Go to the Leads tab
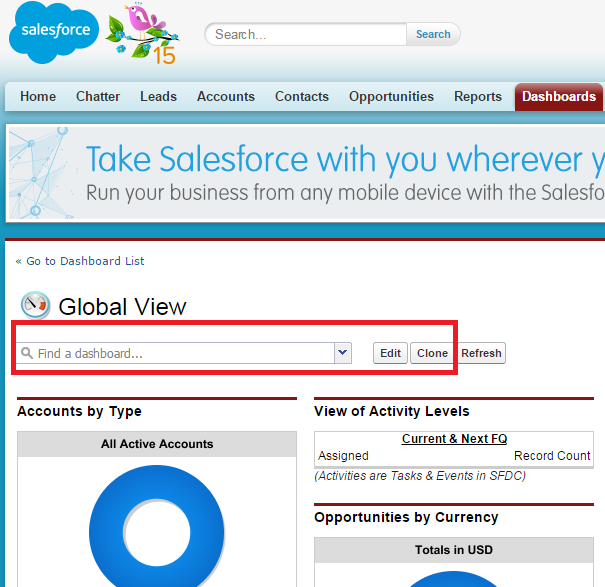Image resolution: width=605 pixels, height=587 pixels. click(158, 97)
